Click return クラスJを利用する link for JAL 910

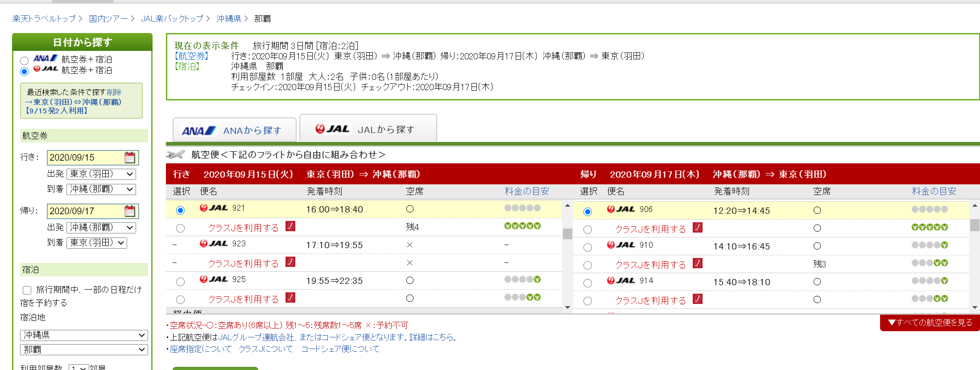[651, 265]
